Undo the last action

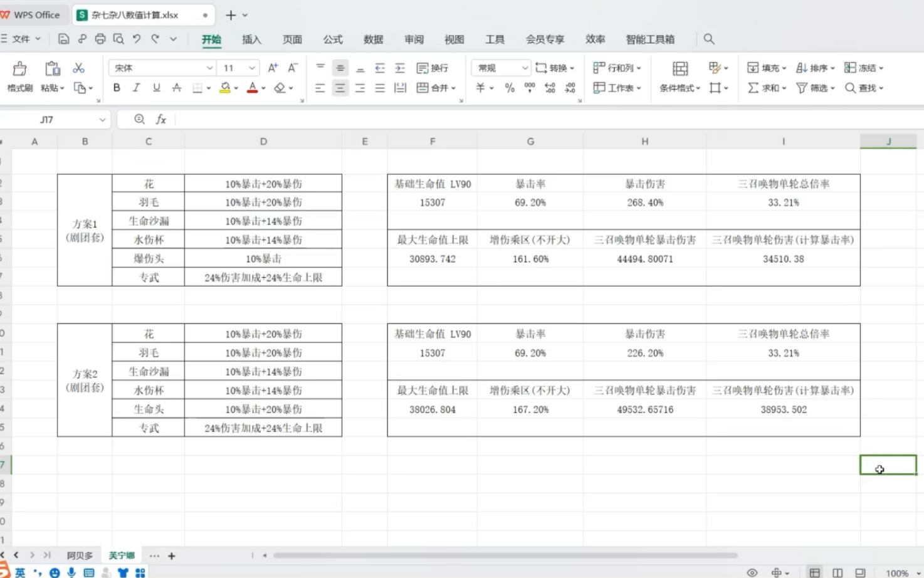pos(137,39)
